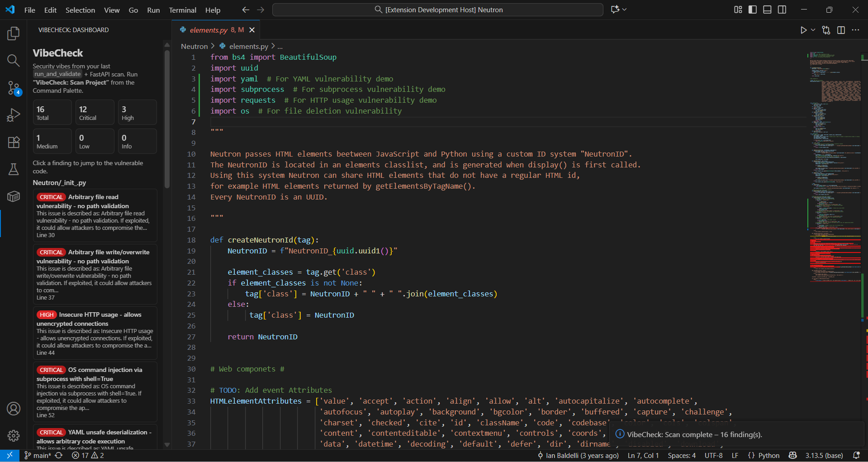Expand the run button dropdown arrow

click(x=813, y=30)
